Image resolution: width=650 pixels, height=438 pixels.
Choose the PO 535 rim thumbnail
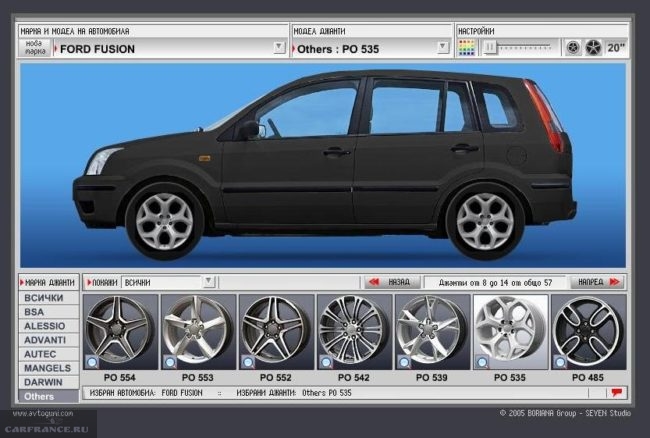click(x=510, y=332)
